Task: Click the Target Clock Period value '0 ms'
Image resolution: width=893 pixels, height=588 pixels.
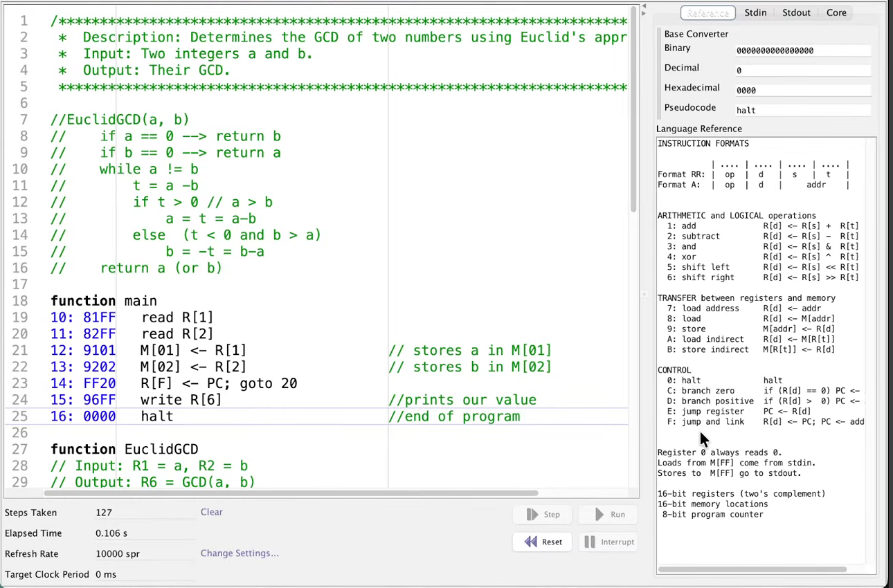Action: [x=106, y=575]
